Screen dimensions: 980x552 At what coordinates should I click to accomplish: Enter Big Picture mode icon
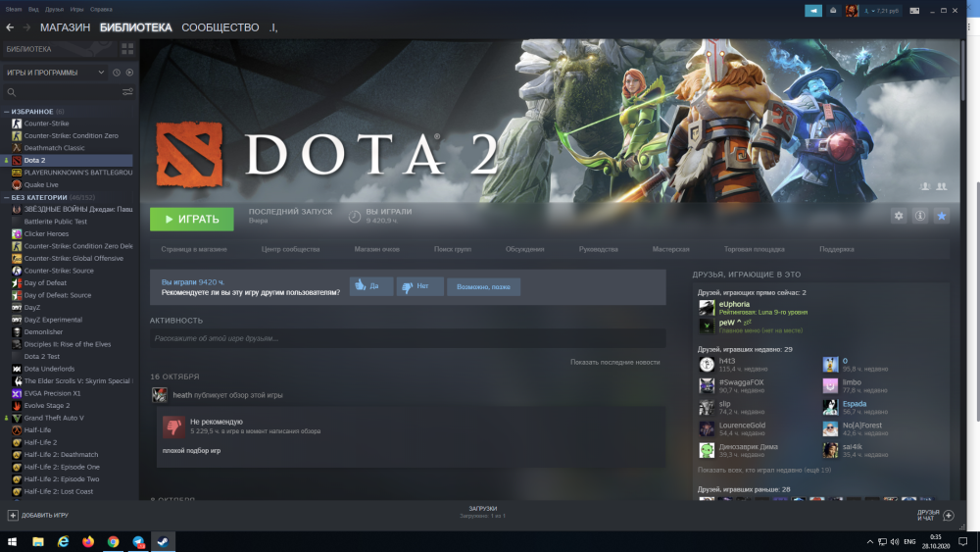914,11
